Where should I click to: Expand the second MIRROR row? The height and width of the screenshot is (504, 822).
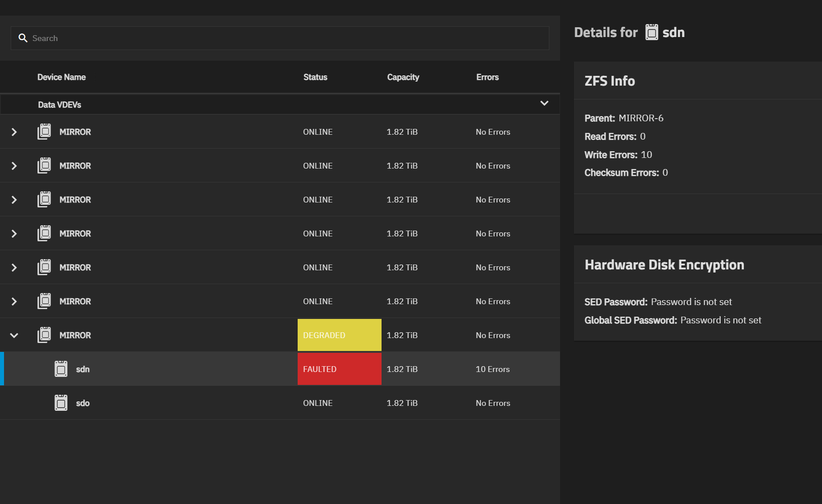14,166
